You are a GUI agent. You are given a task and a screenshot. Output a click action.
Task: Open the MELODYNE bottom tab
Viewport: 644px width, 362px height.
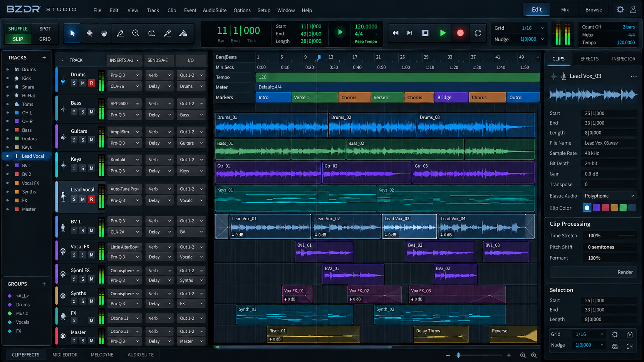click(102, 355)
